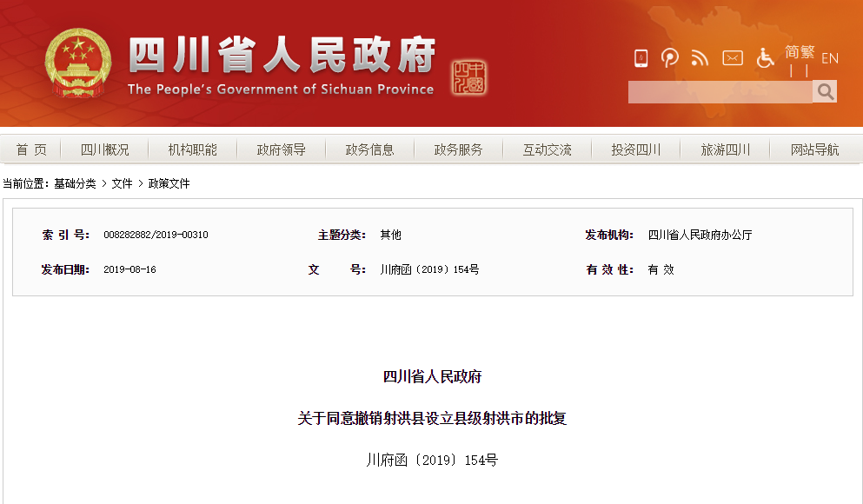Image resolution: width=863 pixels, height=504 pixels.
Task: Navigate to 投资四川 section
Action: pos(635,149)
